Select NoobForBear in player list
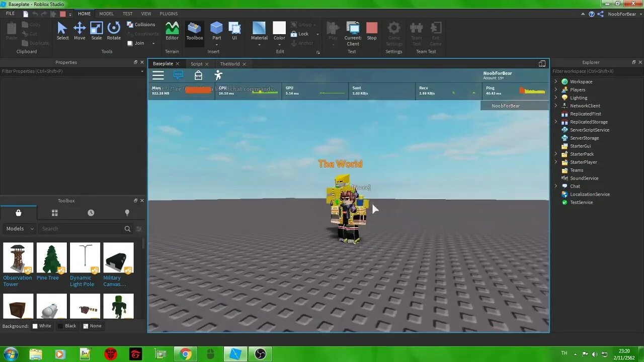Screen dimensions: 644x362 [x=515, y=106]
